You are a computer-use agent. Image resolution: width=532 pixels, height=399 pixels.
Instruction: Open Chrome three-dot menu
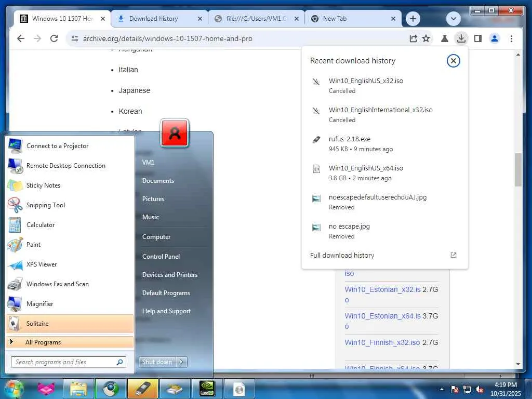511,38
